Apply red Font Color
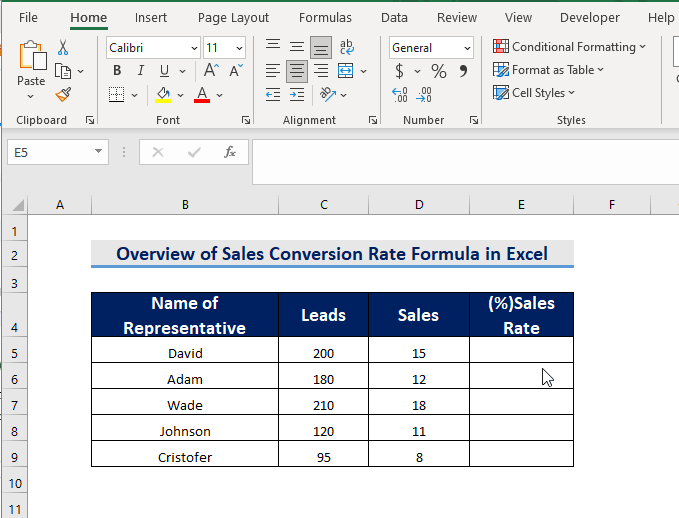 coord(202,94)
